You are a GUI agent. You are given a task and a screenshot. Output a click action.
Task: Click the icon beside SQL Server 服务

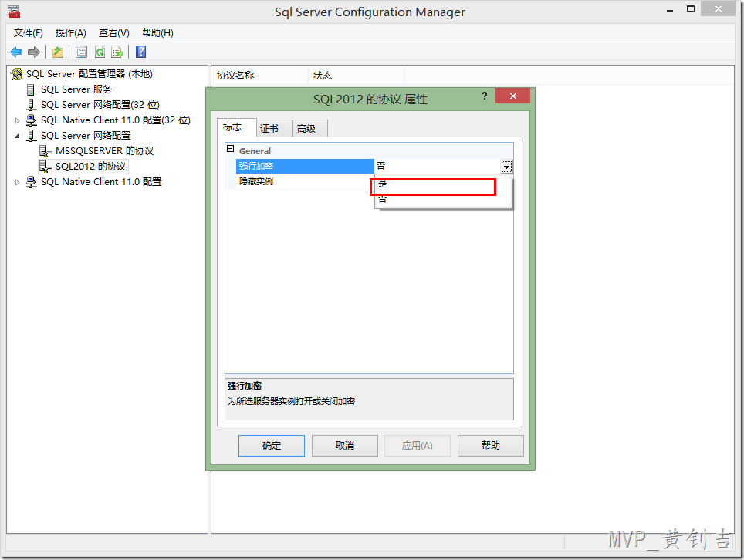click(31, 89)
